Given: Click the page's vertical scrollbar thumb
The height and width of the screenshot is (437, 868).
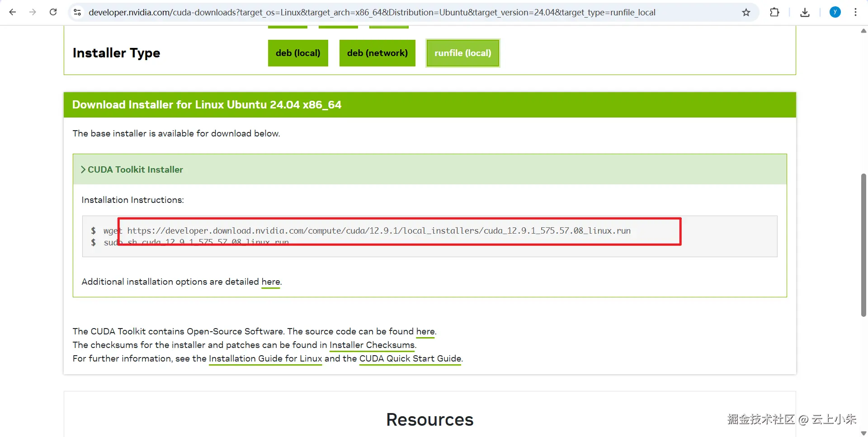Looking at the screenshot, I should pyautogui.click(x=863, y=245).
